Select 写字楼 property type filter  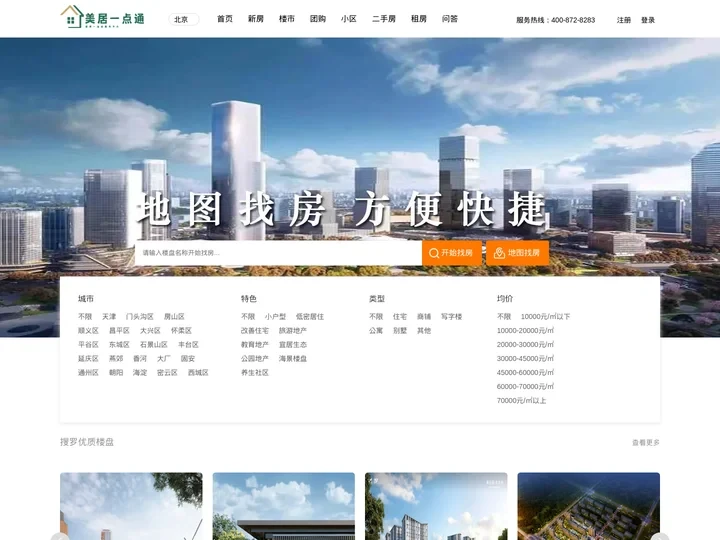point(452,316)
